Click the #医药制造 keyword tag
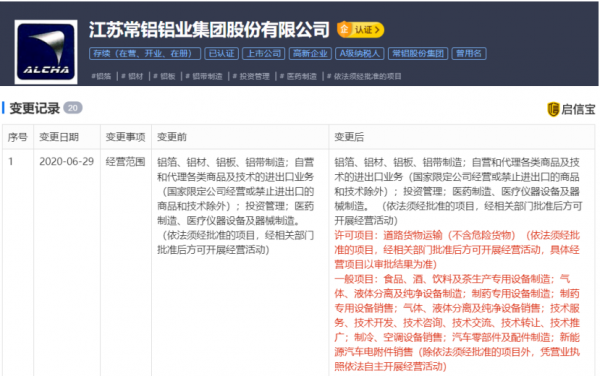 298,77
